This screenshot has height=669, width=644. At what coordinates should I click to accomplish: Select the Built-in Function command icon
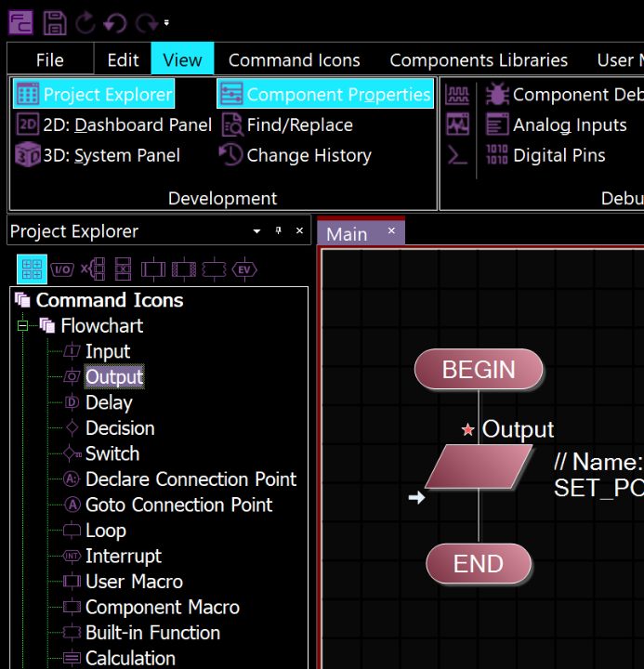pyautogui.click(x=152, y=633)
